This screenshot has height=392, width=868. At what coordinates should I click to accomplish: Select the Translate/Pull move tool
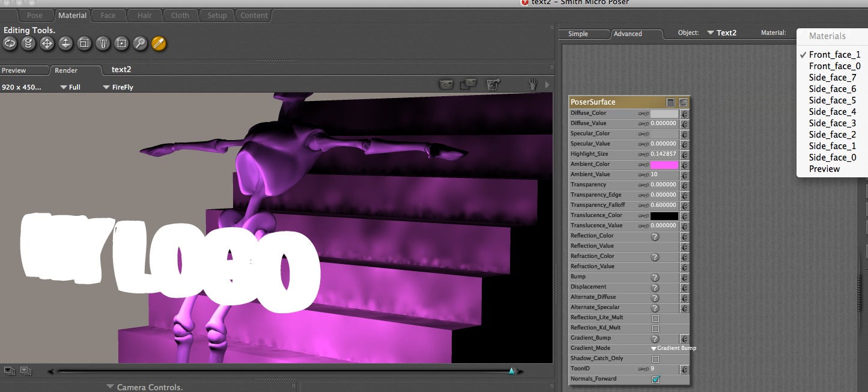47,43
